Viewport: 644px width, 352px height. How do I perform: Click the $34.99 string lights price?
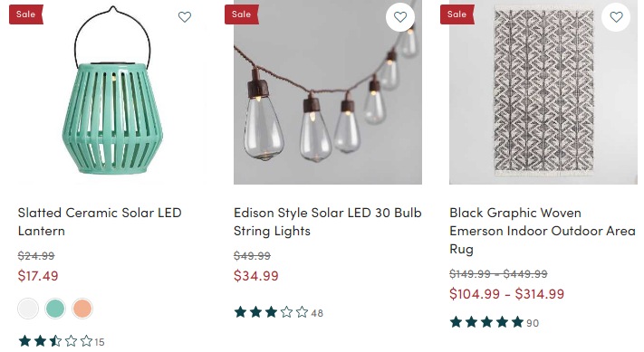click(x=255, y=276)
